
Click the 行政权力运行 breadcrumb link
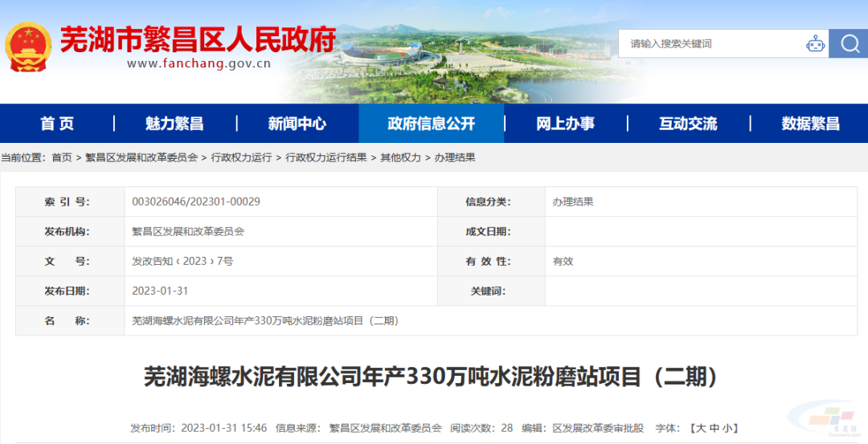tap(241, 157)
